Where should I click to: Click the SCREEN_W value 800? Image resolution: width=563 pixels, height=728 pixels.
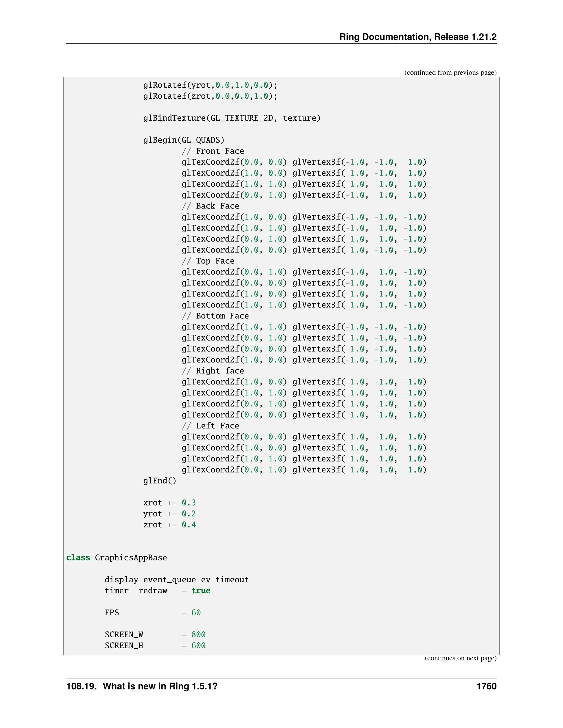(x=198, y=635)
